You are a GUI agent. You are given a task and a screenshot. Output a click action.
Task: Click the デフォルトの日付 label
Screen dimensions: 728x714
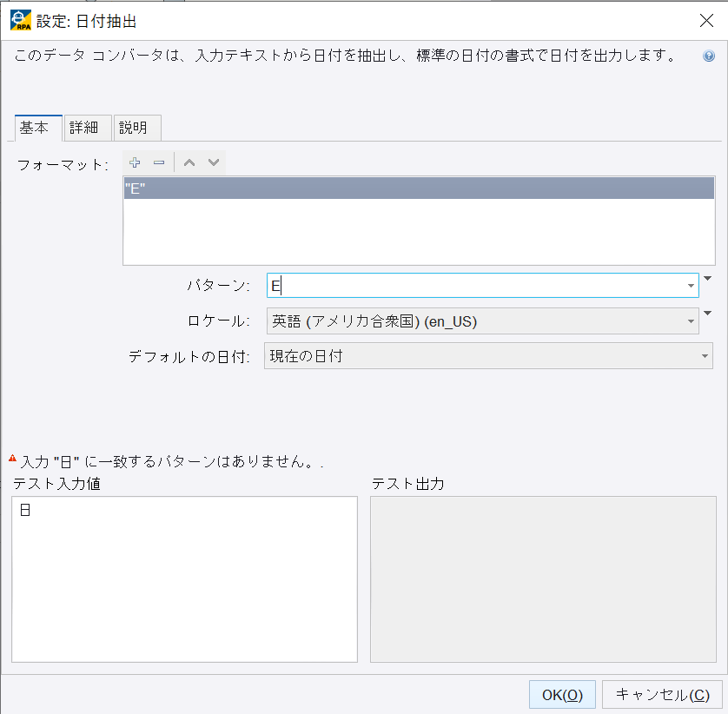(189, 356)
